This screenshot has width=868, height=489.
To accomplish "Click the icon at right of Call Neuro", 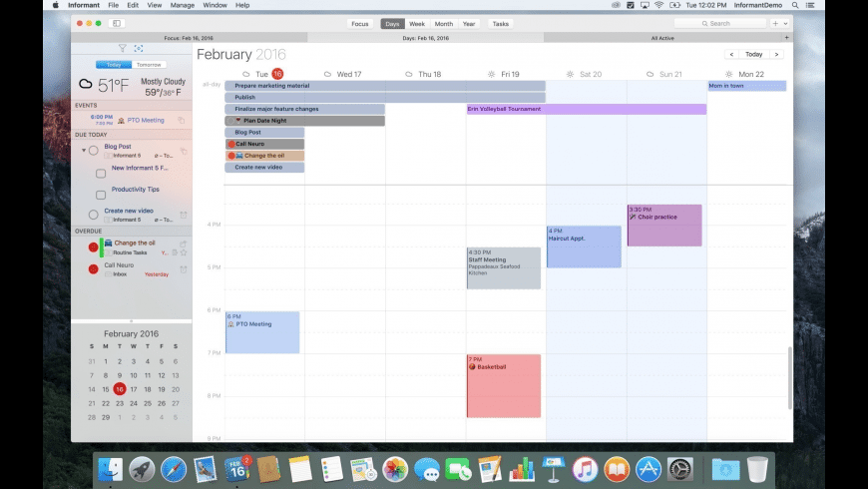I will coord(184,269).
